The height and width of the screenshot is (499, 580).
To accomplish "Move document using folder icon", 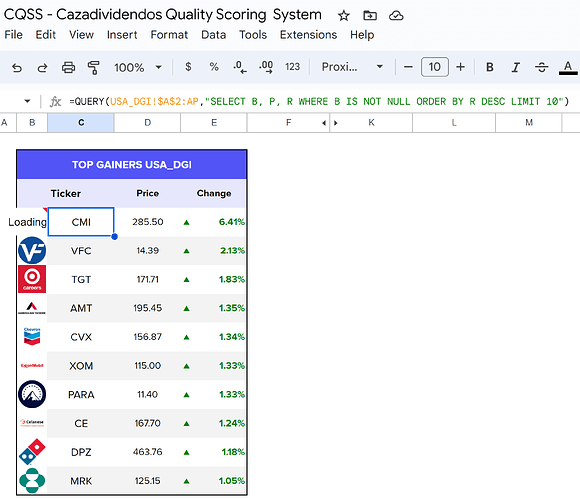I will coord(370,16).
